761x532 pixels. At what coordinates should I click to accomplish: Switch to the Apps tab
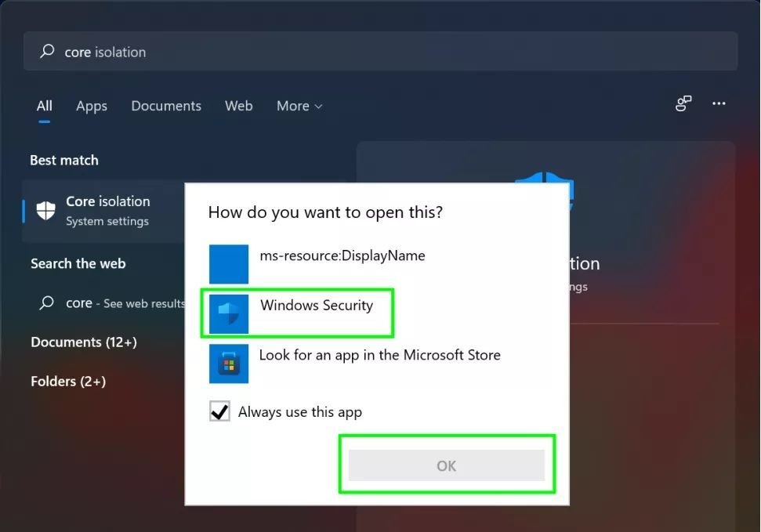coord(92,106)
